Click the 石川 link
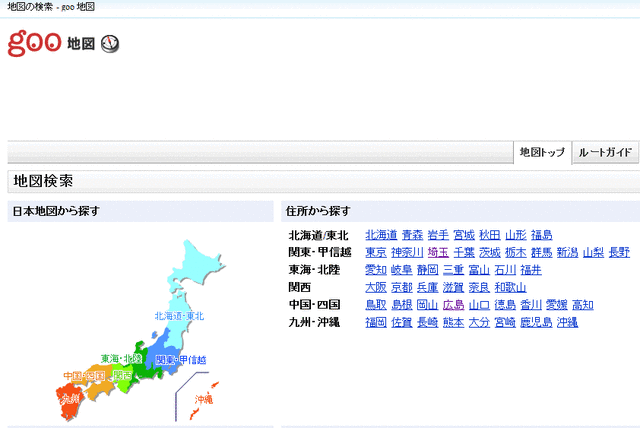Viewport: 640px width, 428px height. point(505,270)
